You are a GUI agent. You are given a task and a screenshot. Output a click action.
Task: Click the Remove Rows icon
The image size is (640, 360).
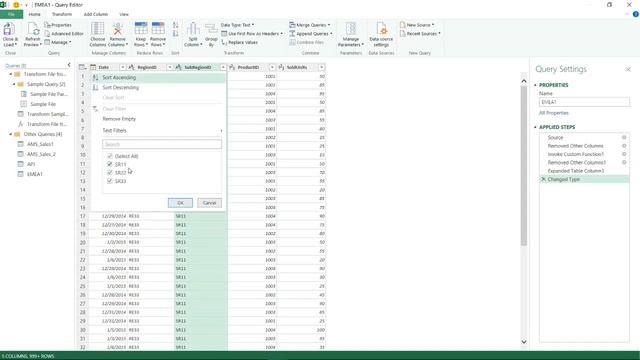click(158, 29)
